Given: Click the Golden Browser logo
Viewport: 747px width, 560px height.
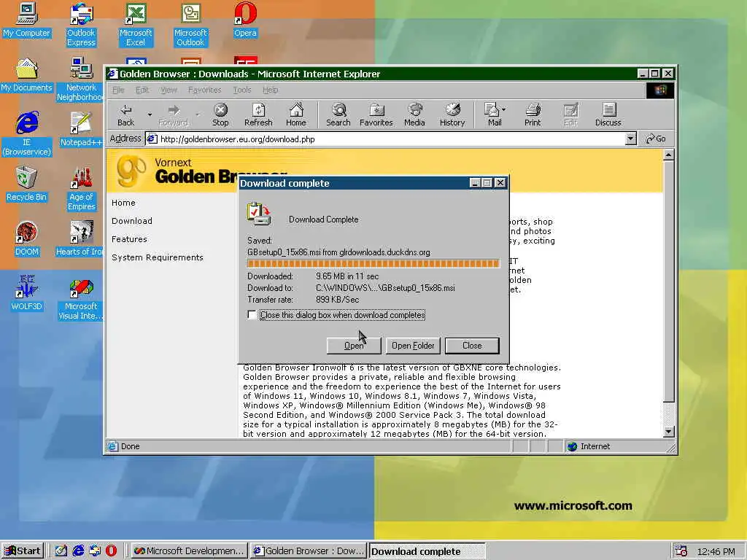Looking at the screenshot, I should (131, 171).
